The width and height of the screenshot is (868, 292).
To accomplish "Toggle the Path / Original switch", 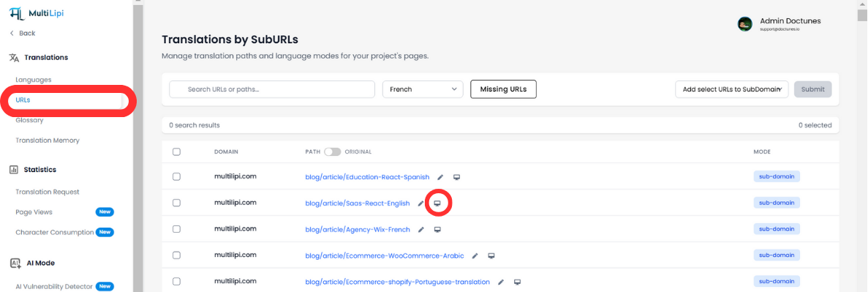I will point(332,151).
